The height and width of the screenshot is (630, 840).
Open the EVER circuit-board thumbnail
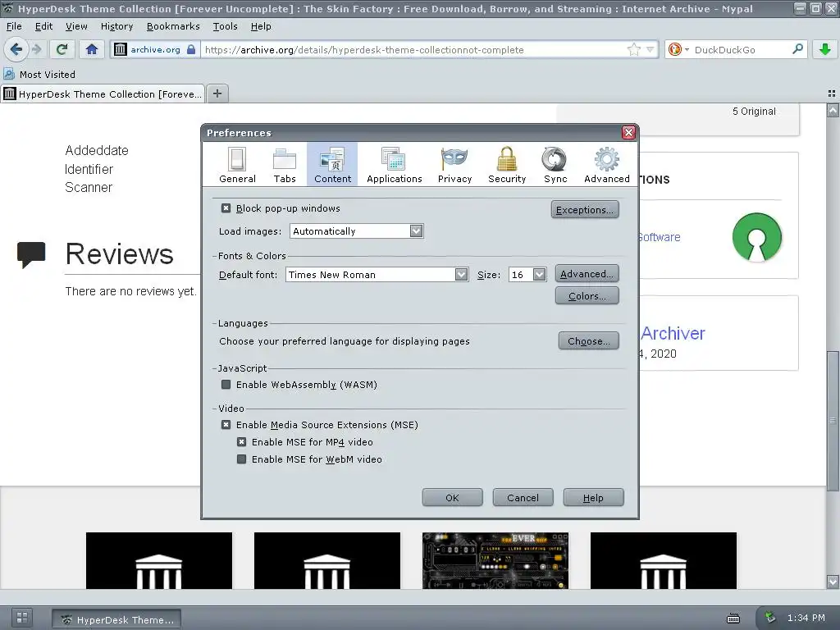[495, 560]
